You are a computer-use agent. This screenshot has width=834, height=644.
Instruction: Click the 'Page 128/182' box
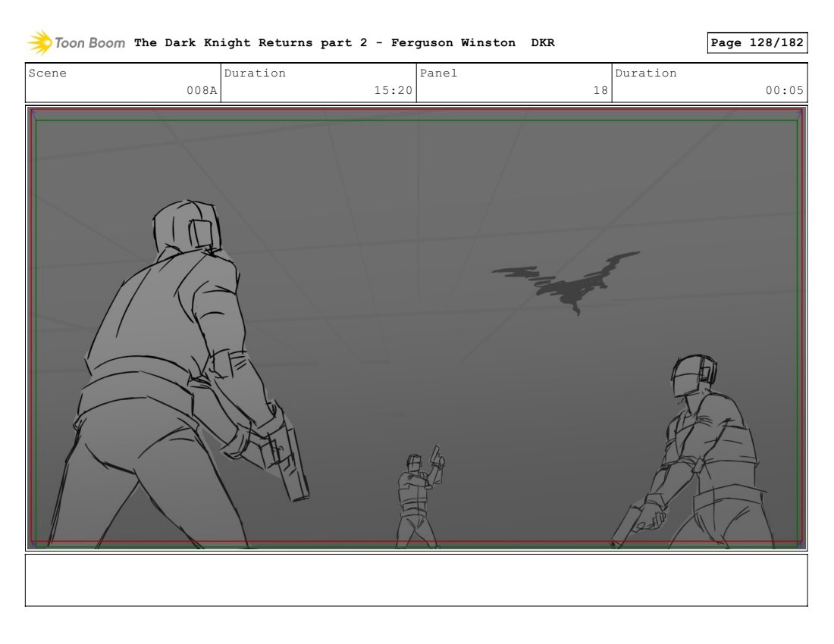click(757, 42)
